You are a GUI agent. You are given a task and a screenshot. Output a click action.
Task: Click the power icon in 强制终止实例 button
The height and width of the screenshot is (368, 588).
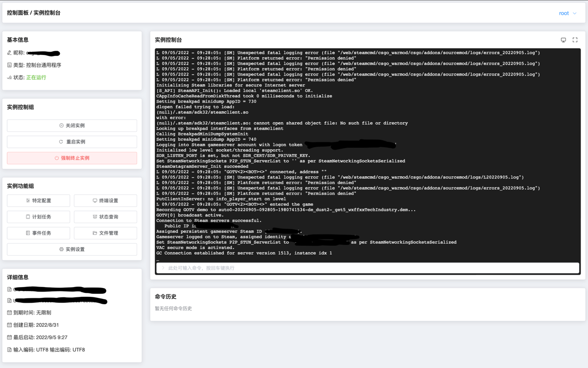tap(57, 158)
